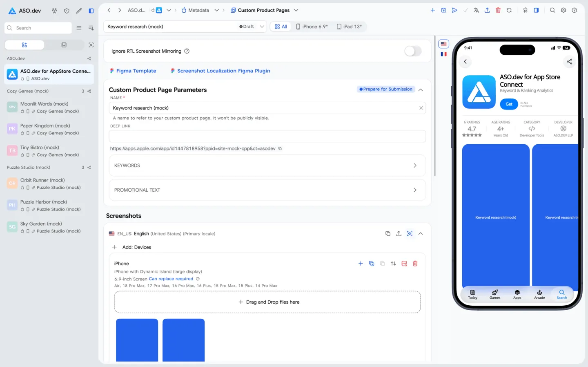Expand the PROMOTIONAL TEXT section
Image resolution: width=588 pixels, height=367 pixels.
click(x=267, y=190)
